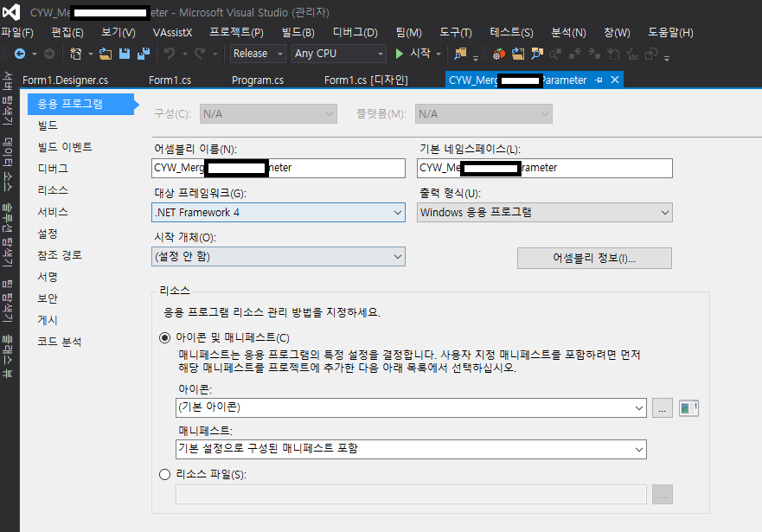
Task: Click the Save All icon
Action: [x=144, y=54]
